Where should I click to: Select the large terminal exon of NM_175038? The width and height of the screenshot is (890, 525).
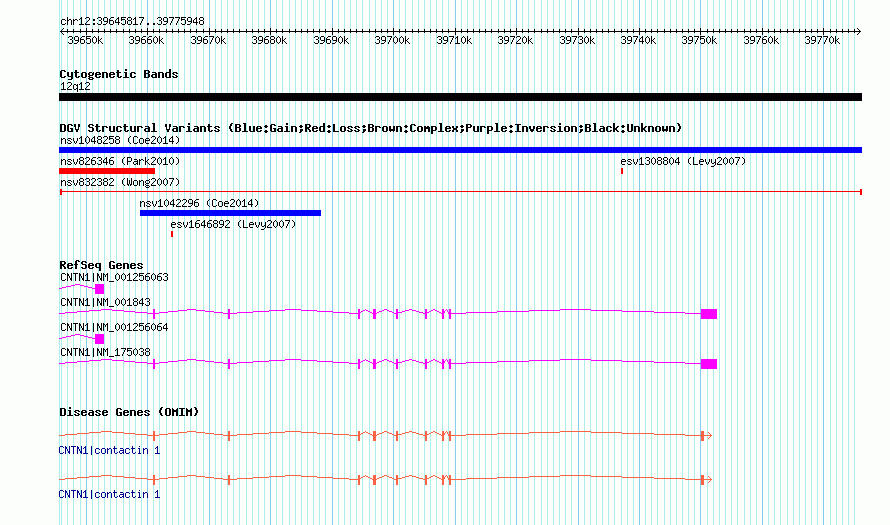tap(709, 364)
